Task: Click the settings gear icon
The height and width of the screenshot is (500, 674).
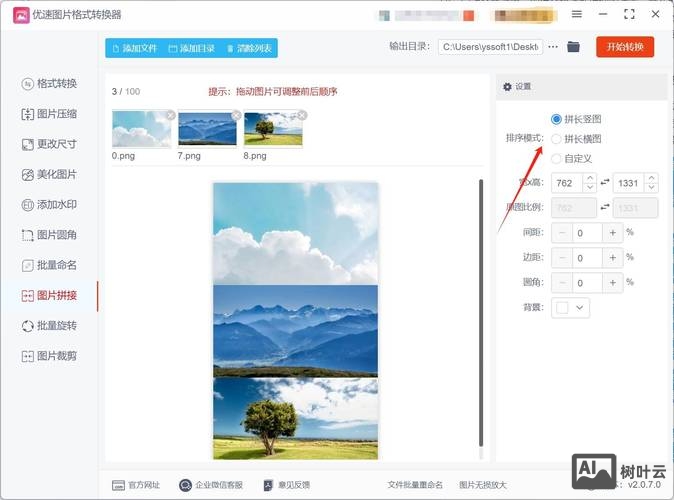Action: (507, 87)
